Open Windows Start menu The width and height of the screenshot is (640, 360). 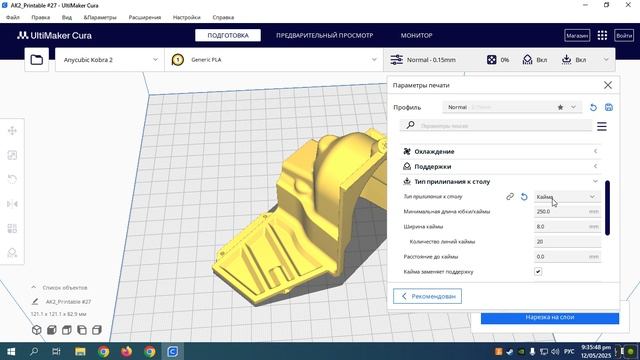(11, 351)
